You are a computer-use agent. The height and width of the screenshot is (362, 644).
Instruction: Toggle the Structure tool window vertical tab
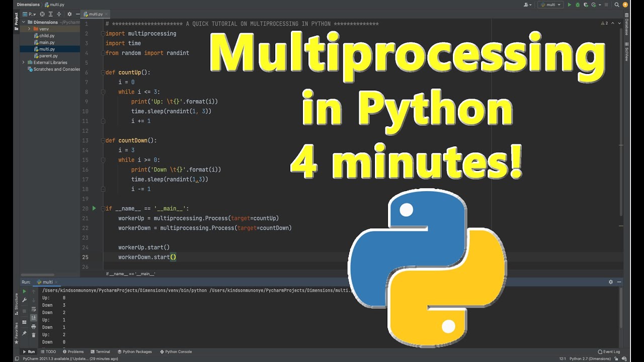[16, 303]
